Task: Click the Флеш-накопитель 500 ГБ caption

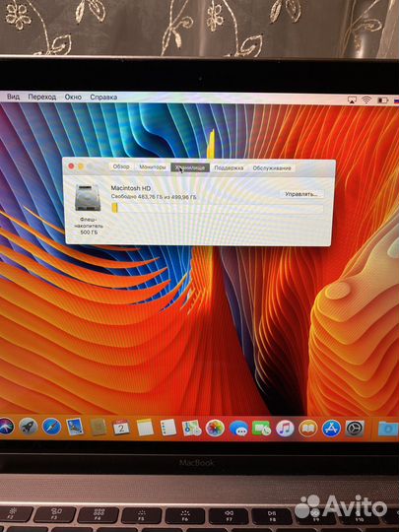Action: coord(88,226)
